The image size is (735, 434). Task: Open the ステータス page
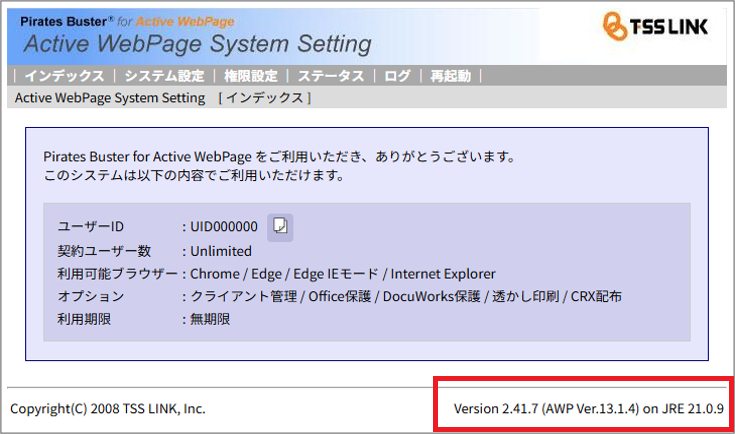click(330, 76)
